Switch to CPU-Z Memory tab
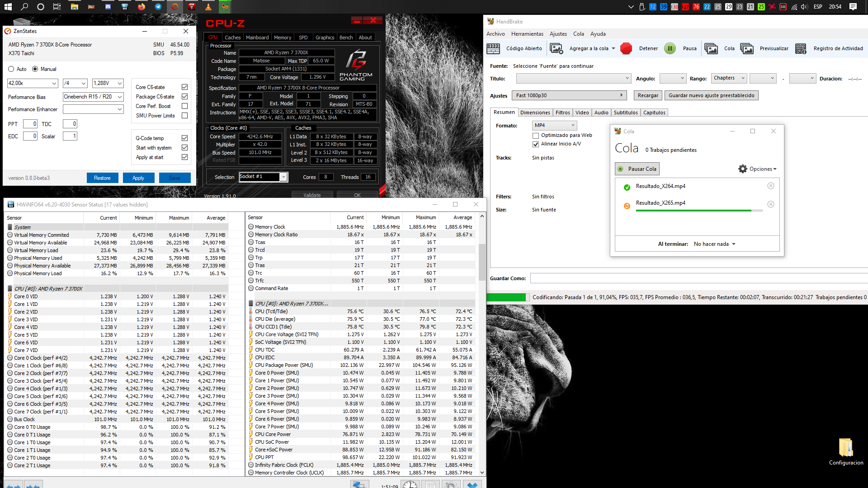 pos(282,38)
